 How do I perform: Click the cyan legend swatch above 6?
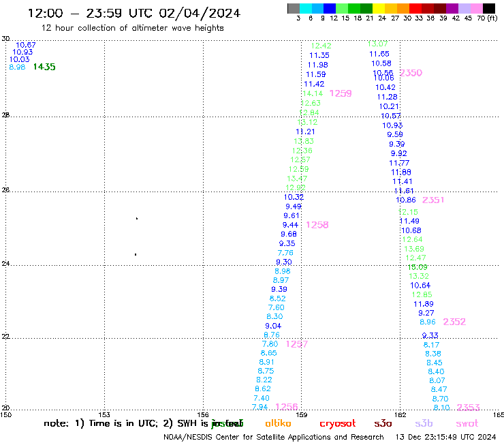(306, 8)
